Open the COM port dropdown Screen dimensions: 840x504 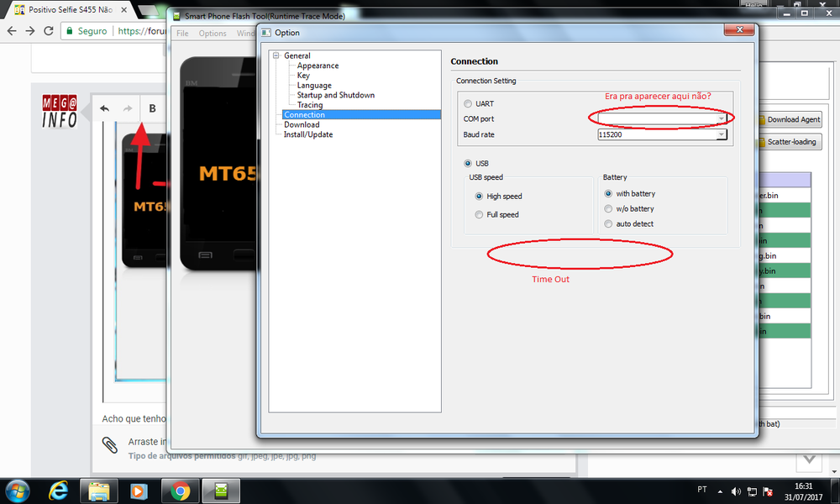tap(721, 119)
